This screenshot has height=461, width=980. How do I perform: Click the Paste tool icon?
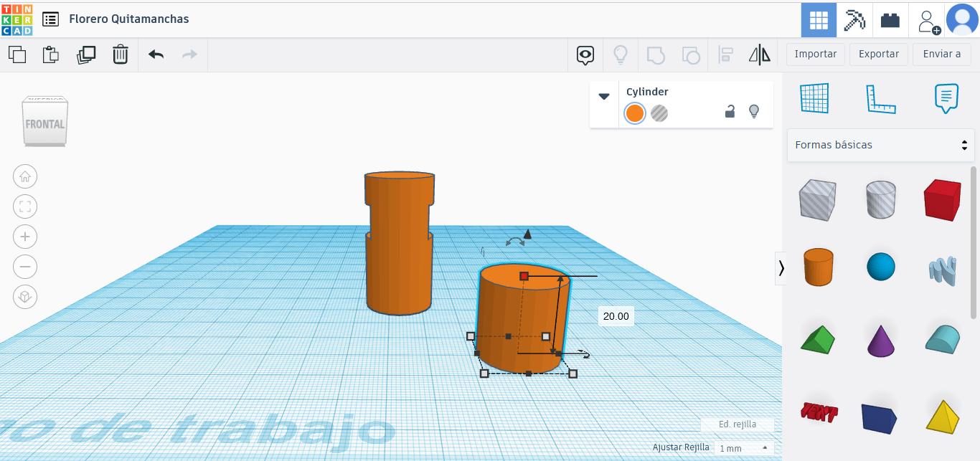pyautogui.click(x=51, y=54)
